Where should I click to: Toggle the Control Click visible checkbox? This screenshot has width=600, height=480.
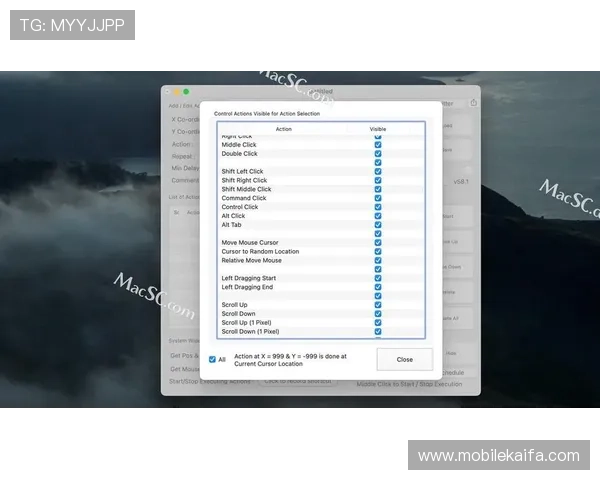click(x=377, y=207)
